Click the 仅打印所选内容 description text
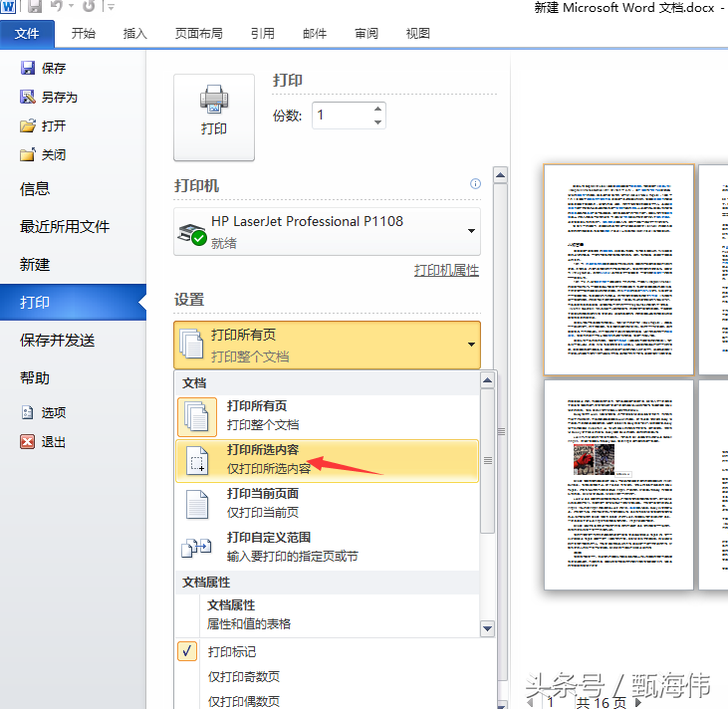728x709 pixels. pyautogui.click(x=269, y=469)
